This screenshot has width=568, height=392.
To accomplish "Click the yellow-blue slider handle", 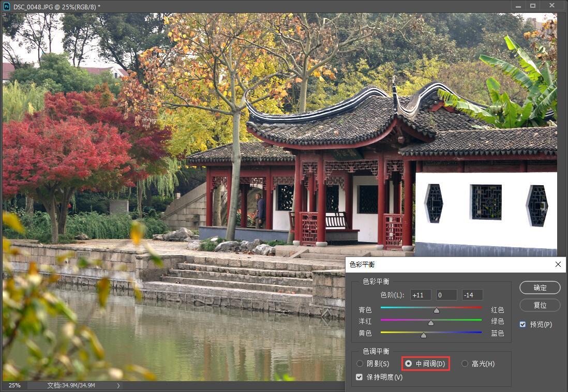I will click(424, 335).
